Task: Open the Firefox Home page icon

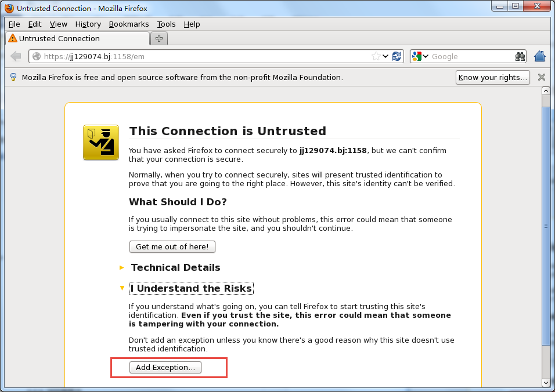Action: [x=540, y=56]
